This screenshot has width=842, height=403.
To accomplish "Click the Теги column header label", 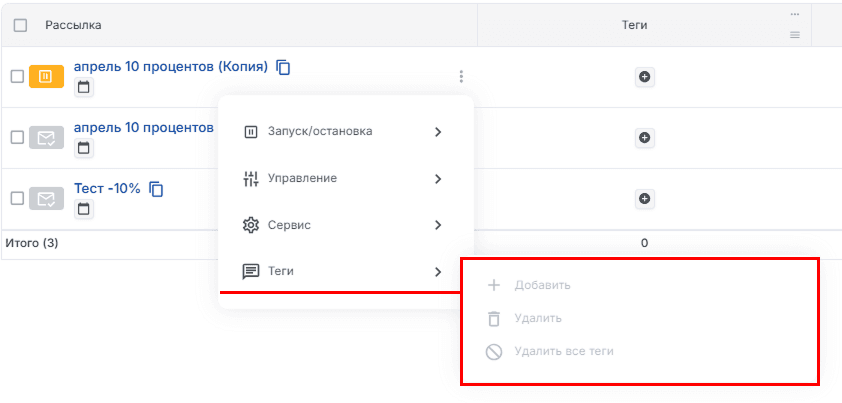I will click(634, 25).
